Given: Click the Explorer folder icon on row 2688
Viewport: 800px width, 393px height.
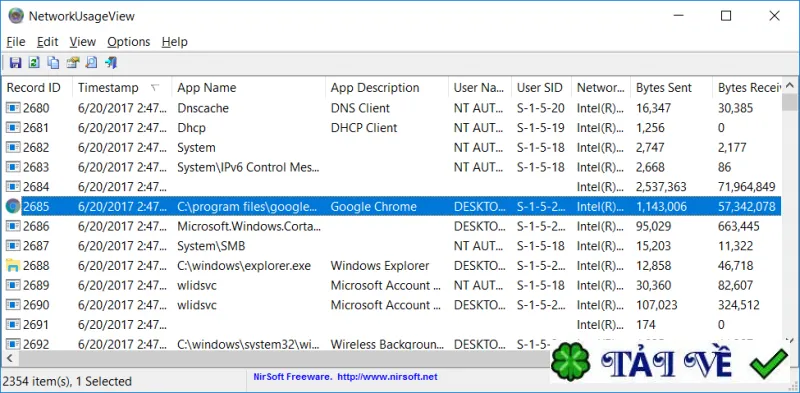Looking at the screenshot, I should tap(12, 266).
